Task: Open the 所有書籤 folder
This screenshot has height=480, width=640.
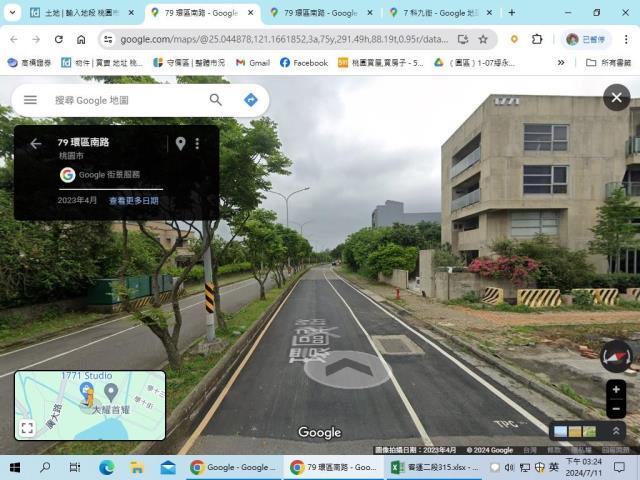Action: [x=608, y=62]
